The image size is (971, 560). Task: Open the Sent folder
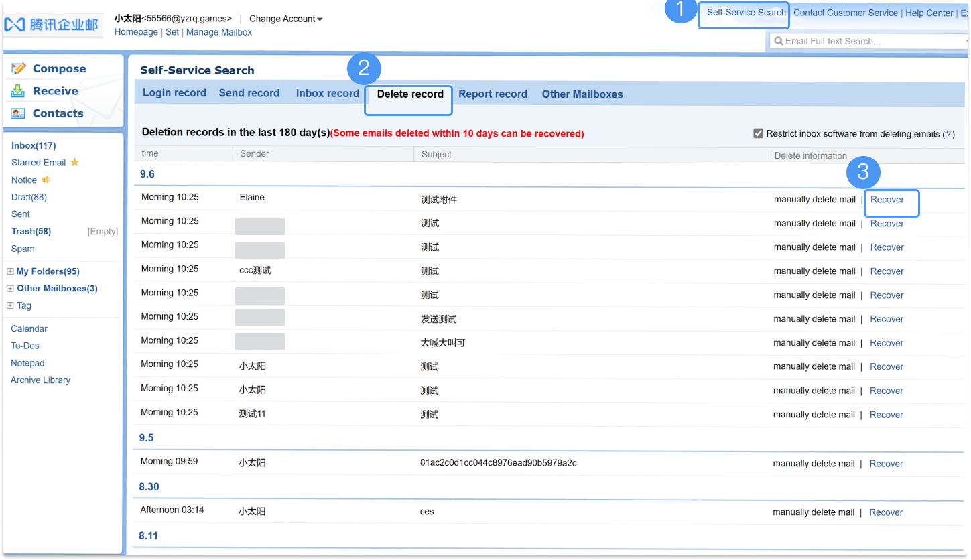pos(21,214)
